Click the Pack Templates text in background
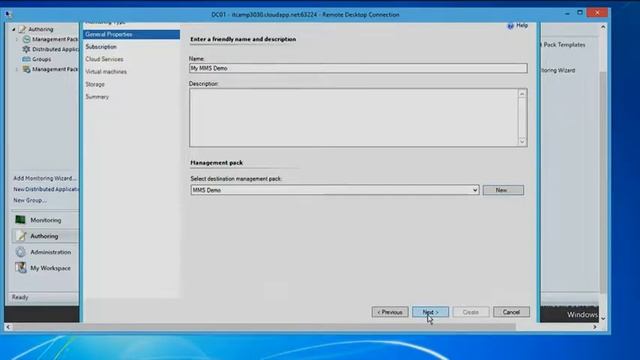This screenshot has width=640, height=360. 564,45
